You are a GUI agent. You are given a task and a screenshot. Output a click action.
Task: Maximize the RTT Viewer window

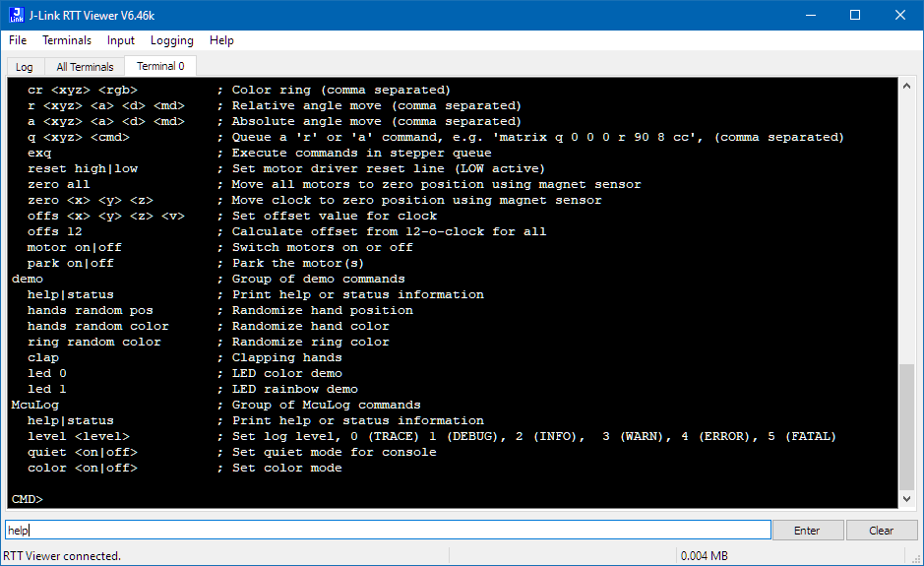(x=854, y=16)
